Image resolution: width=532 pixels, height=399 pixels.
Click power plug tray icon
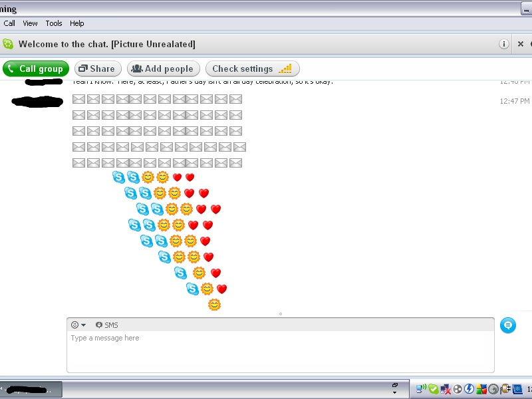click(505, 388)
